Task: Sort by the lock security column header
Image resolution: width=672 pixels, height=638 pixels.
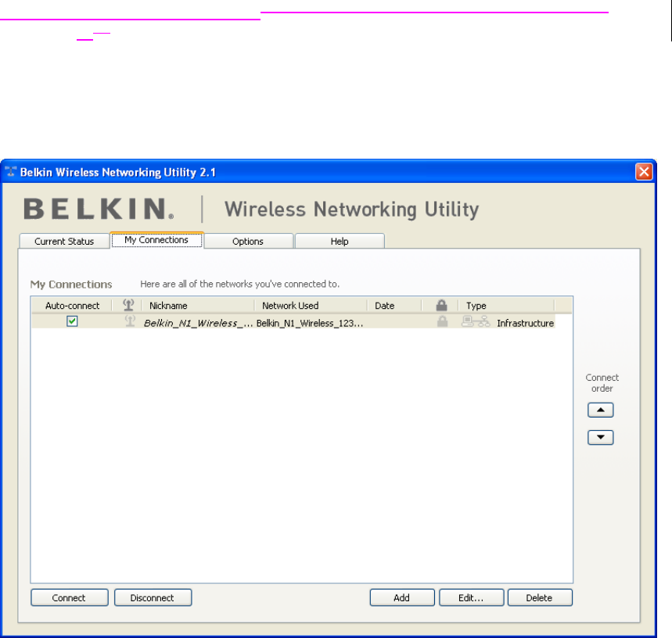Action: coord(441,305)
